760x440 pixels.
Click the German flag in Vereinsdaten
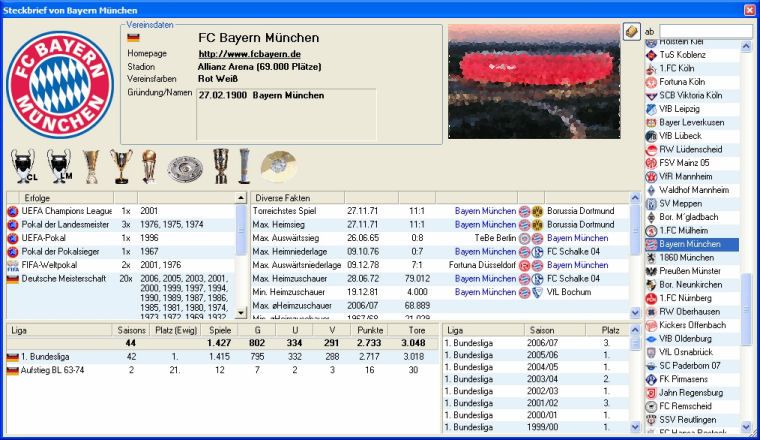[x=133, y=38]
